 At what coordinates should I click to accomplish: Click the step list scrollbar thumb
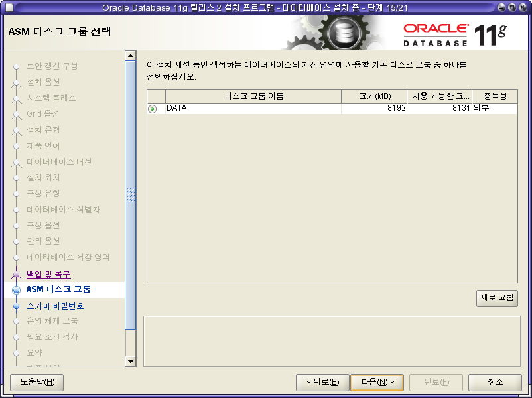point(130,195)
